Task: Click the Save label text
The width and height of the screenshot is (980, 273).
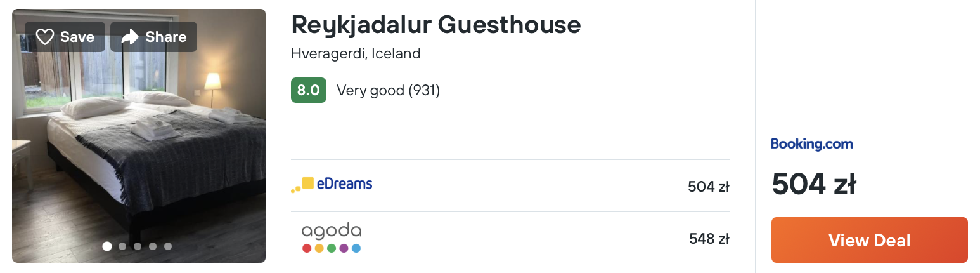Action: (77, 37)
